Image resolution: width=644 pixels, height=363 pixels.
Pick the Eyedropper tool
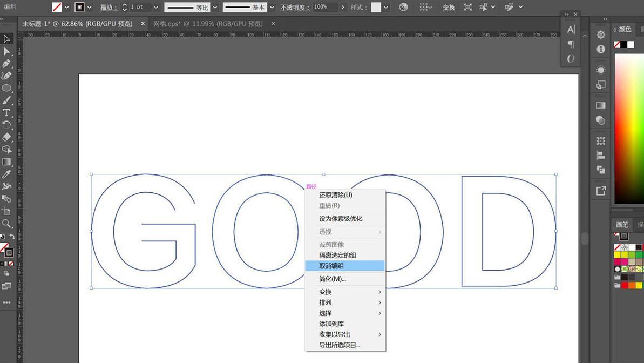pyautogui.click(x=7, y=174)
